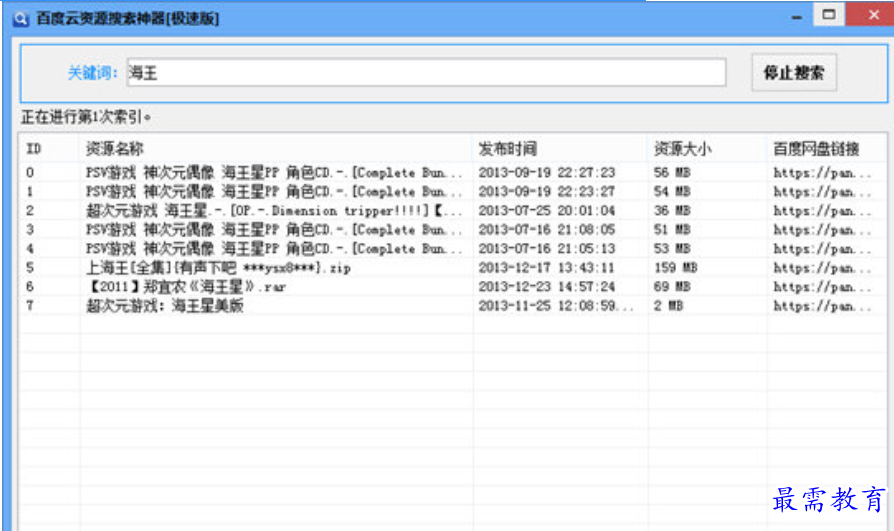Open the pan link in row 0

pos(822,172)
